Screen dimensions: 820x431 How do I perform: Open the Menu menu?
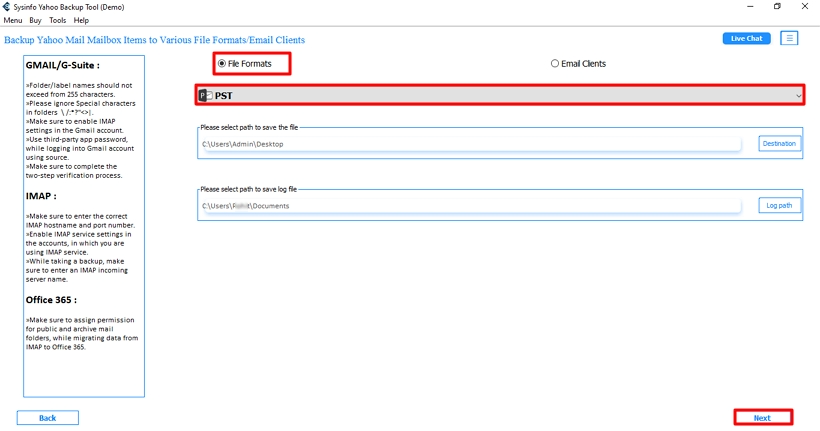click(13, 20)
